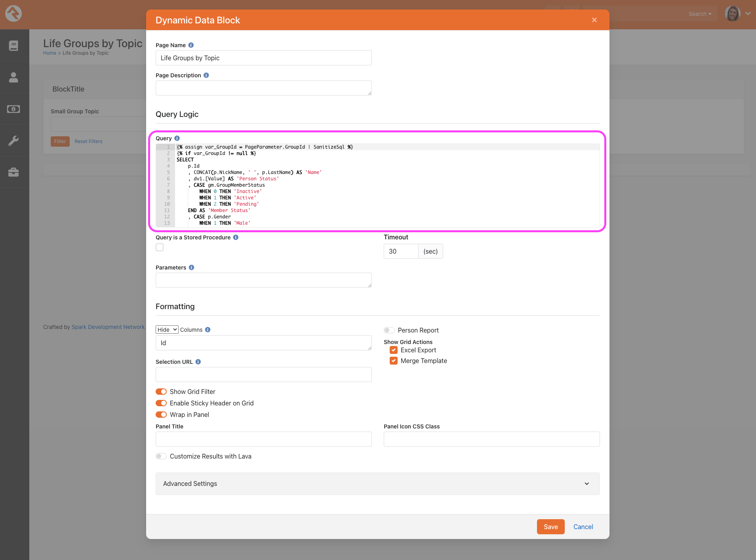Image resolution: width=756 pixels, height=560 pixels.
Task: Show the Columns help info icon
Action: click(208, 330)
